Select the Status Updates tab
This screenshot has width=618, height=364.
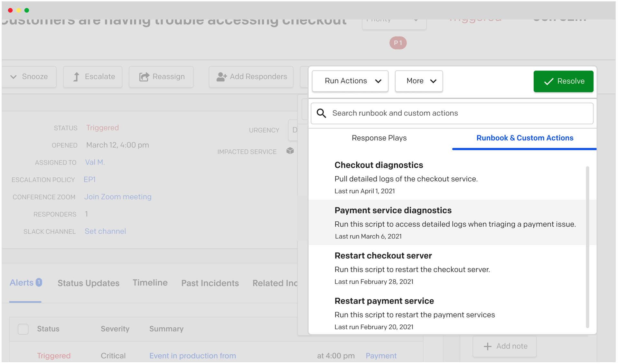[88, 283]
